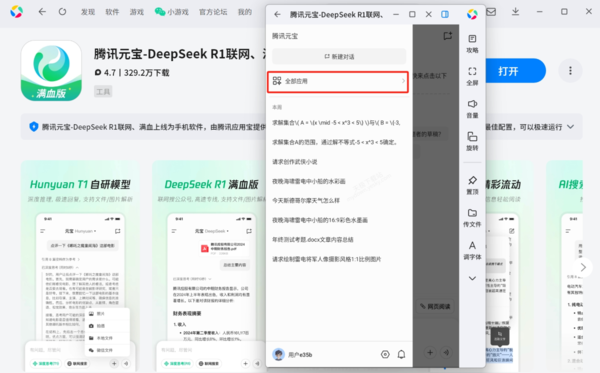Open 攻略 guide in emulator sidebar

(x=472, y=44)
